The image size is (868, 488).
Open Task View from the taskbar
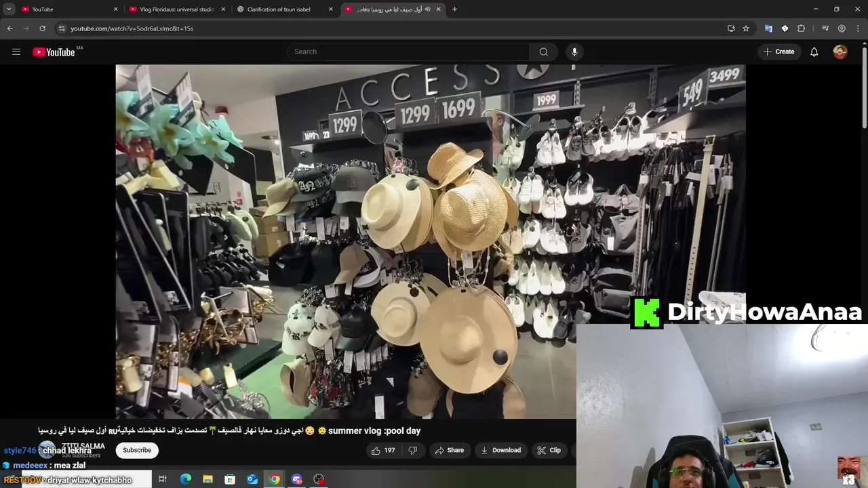[163, 479]
